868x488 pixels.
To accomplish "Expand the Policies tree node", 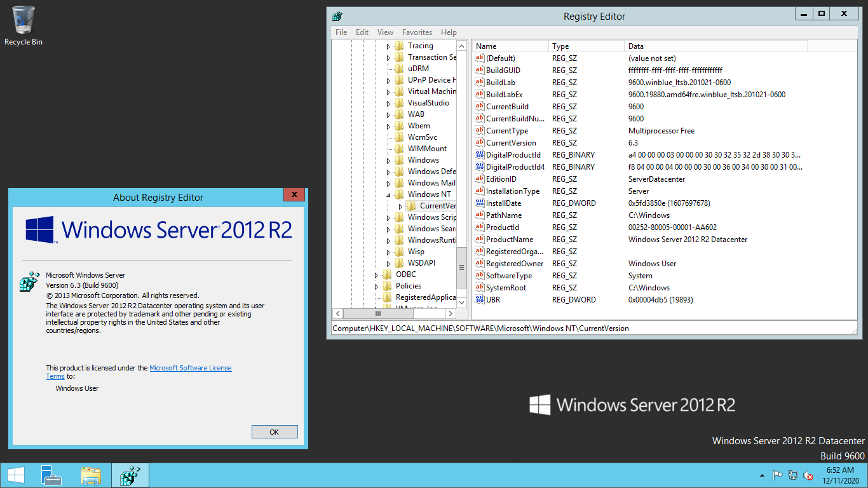I will 376,287.
